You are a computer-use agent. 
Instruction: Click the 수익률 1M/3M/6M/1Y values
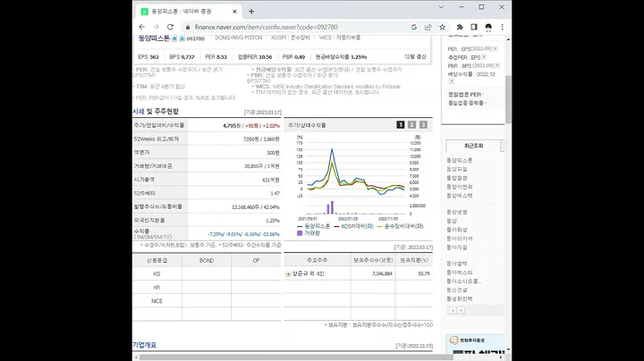[244, 234]
